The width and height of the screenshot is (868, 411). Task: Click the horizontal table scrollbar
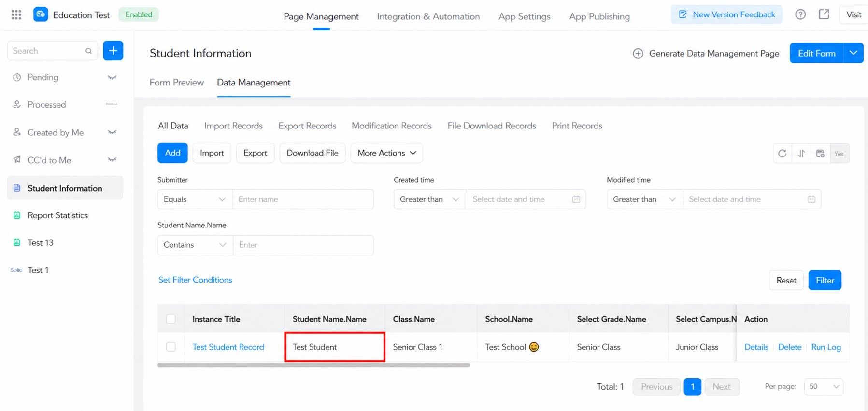[313, 365]
